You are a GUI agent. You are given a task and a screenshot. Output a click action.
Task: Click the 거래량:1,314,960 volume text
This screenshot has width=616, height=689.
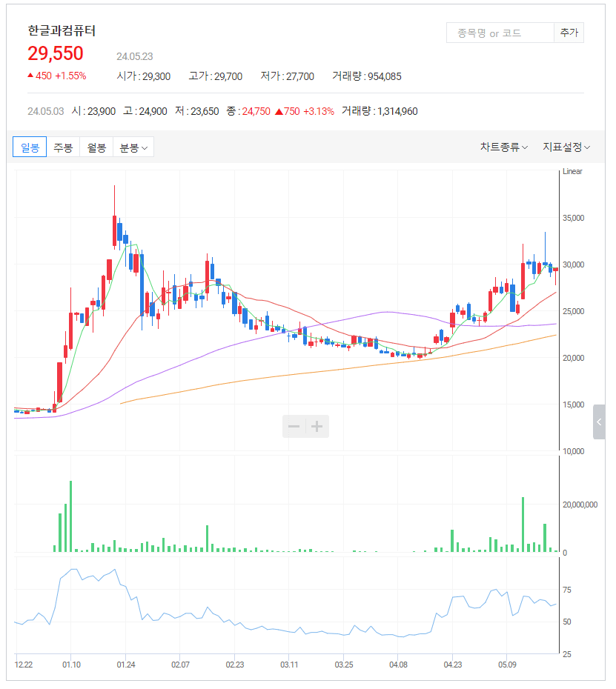pyautogui.click(x=380, y=111)
